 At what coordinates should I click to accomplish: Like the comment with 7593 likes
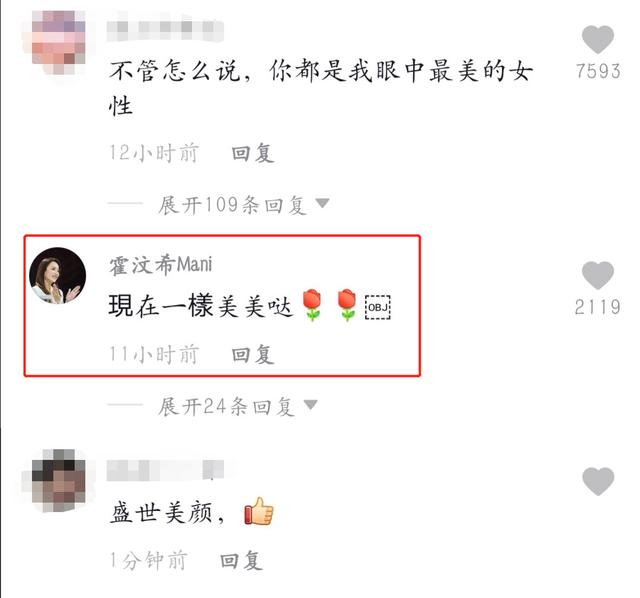(x=598, y=39)
